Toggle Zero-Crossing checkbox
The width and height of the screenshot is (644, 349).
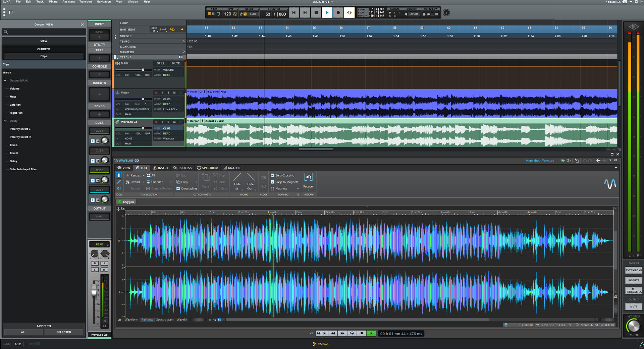[x=272, y=175]
